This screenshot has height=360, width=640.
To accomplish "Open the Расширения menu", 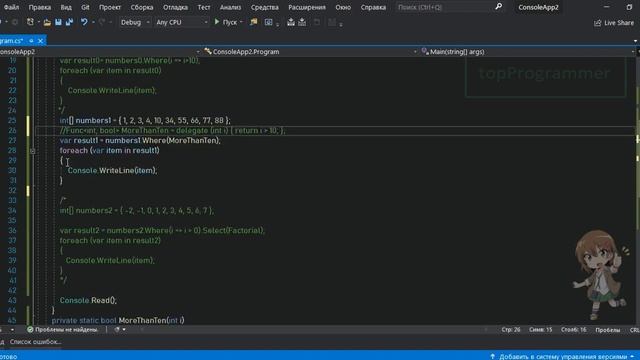I will pyautogui.click(x=307, y=7).
